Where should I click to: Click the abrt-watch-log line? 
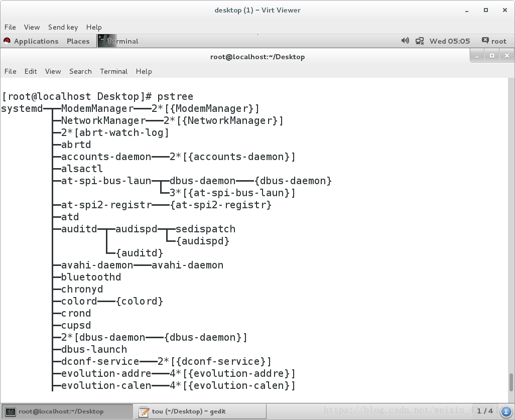click(x=115, y=132)
